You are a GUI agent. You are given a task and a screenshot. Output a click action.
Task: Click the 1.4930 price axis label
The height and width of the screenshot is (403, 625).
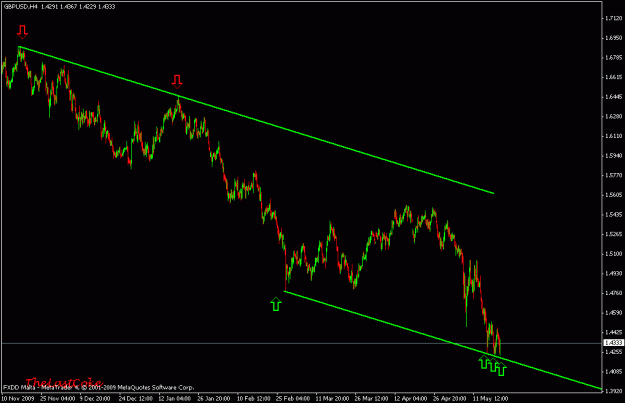613,274
